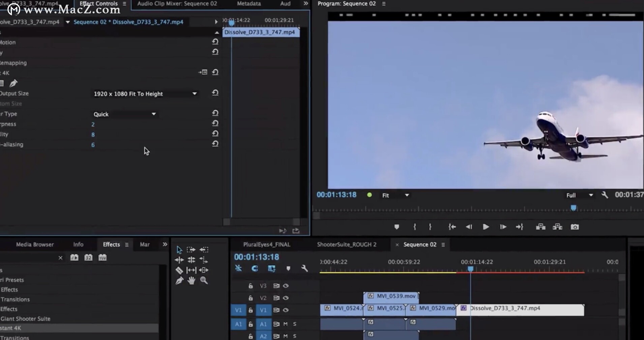Open source clip dropdown arrow in Effect Controls
Screen dimensions: 644x340
click(x=68, y=22)
